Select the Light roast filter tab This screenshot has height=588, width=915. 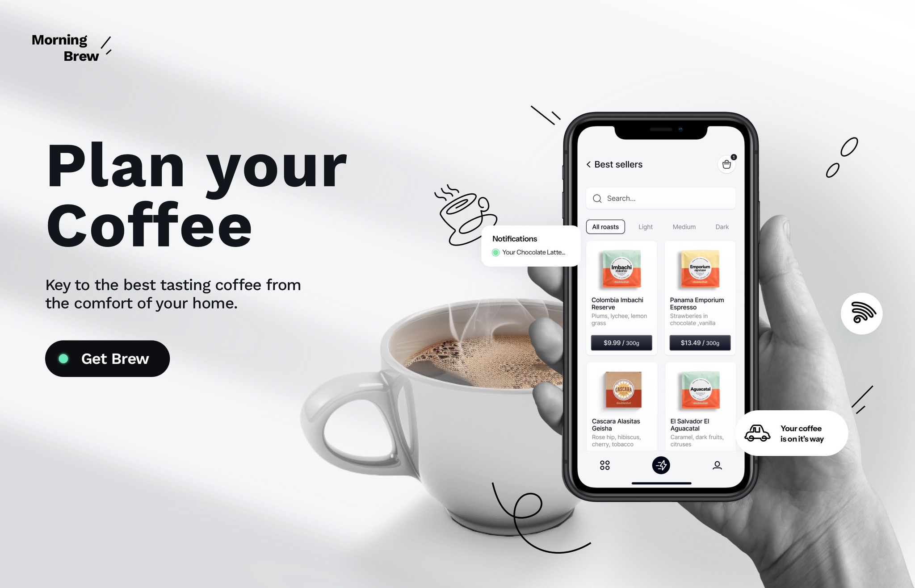pyautogui.click(x=645, y=227)
